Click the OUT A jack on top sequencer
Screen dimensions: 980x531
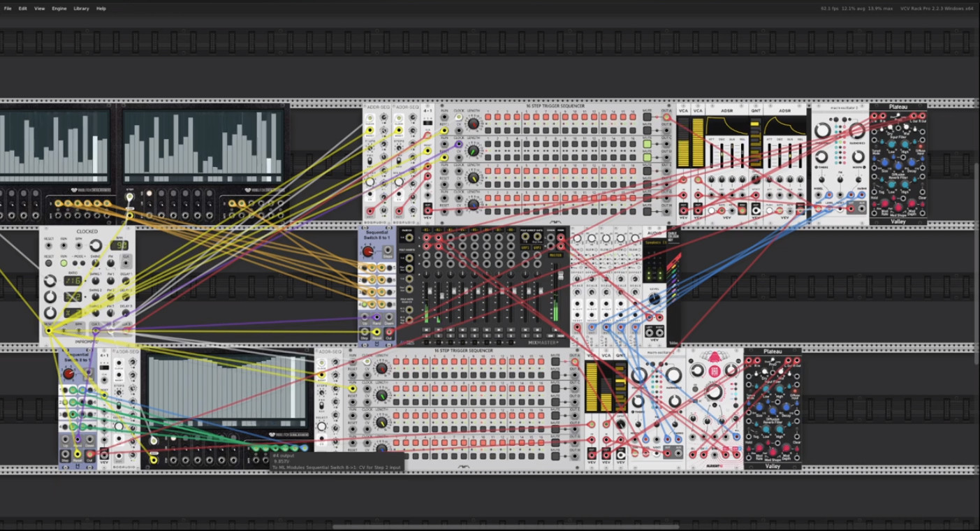pos(666,117)
